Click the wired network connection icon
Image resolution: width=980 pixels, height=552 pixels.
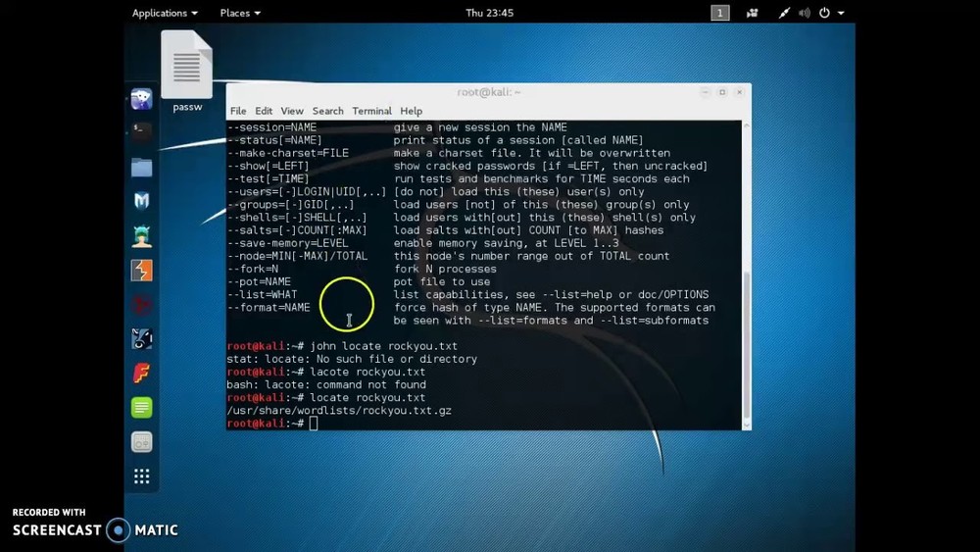784,13
